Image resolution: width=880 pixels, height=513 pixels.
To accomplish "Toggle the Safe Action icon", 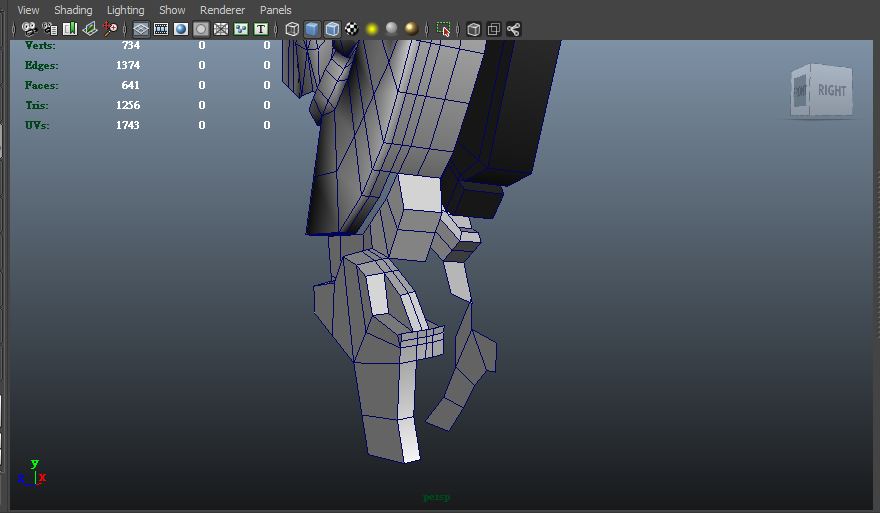I will (x=241, y=29).
